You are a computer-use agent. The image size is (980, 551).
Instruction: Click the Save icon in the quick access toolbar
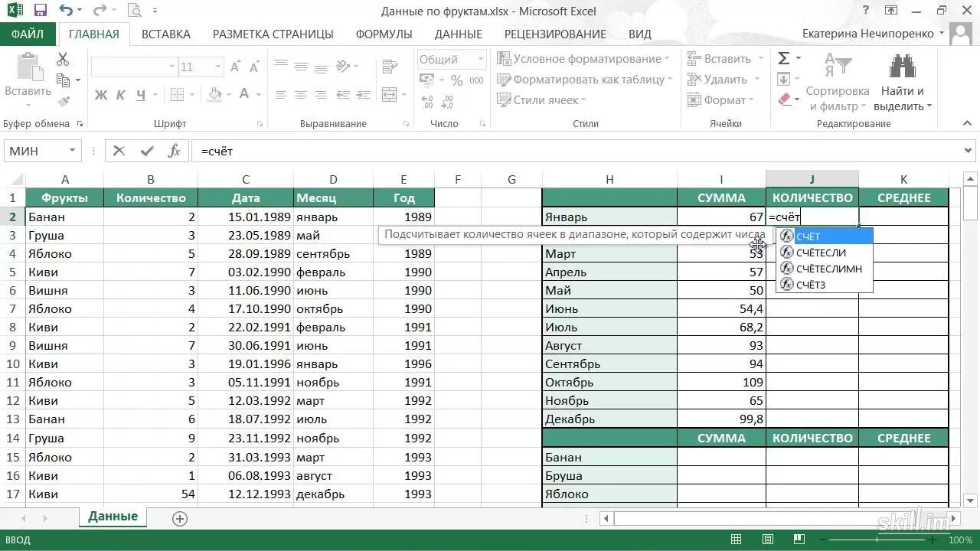41,11
